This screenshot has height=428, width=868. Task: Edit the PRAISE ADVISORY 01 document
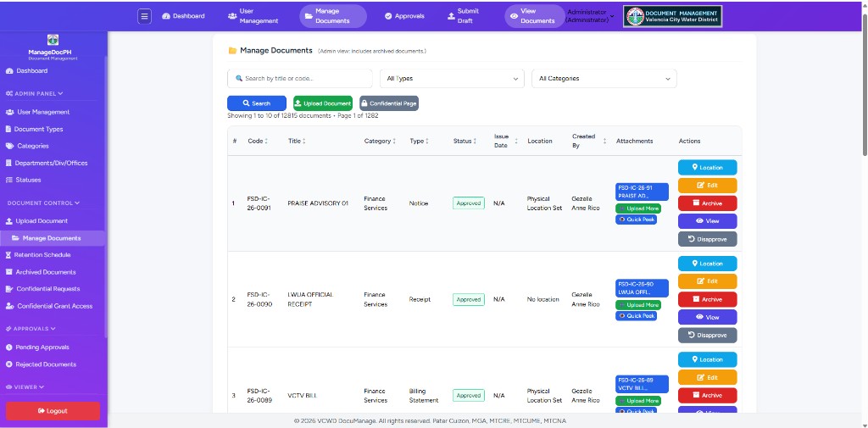coord(708,186)
